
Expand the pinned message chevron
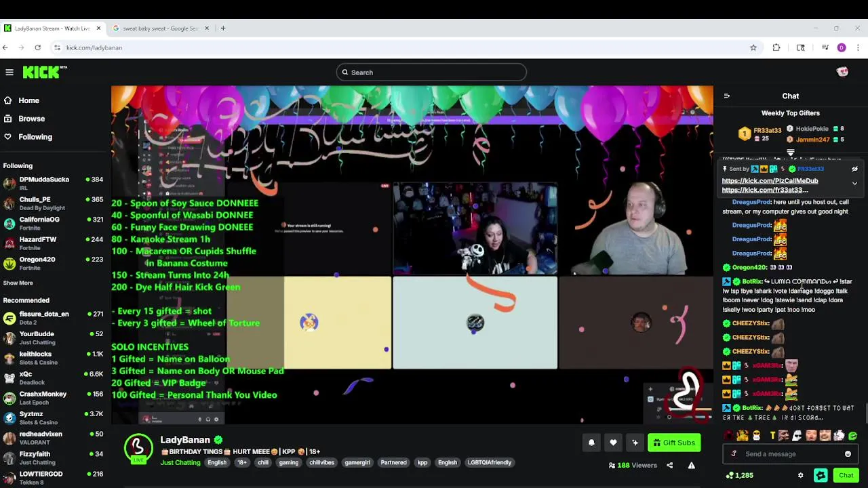coord(854,184)
